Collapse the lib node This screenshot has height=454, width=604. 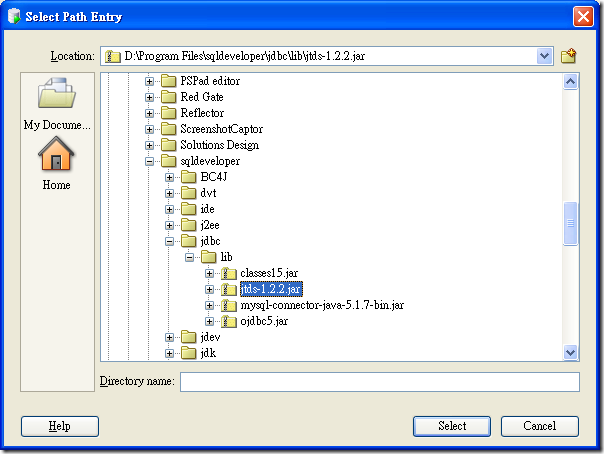[x=190, y=258]
